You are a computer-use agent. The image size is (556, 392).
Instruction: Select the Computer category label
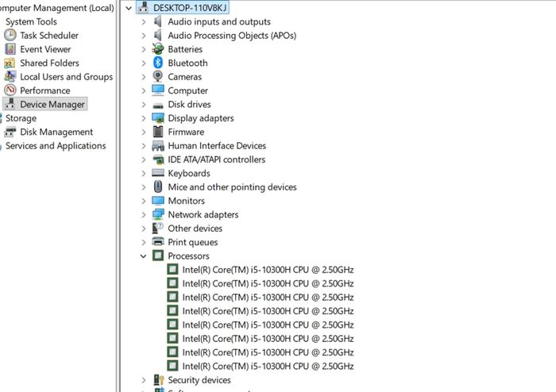[x=188, y=90]
